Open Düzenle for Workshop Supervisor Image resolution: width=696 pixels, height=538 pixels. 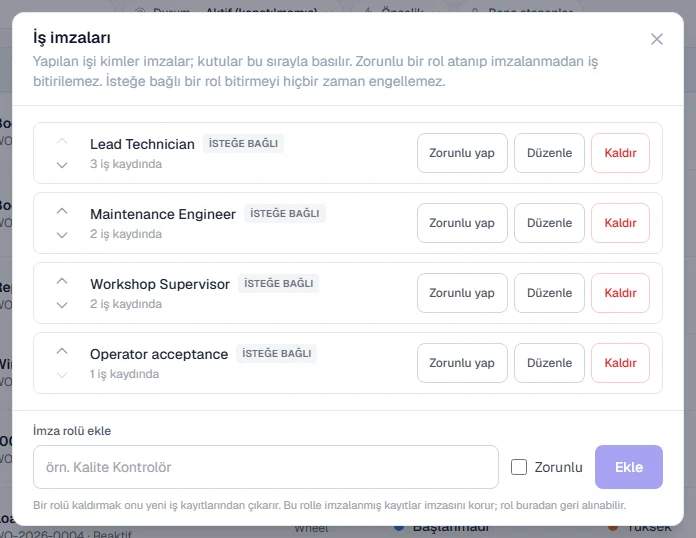pos(549,293)
